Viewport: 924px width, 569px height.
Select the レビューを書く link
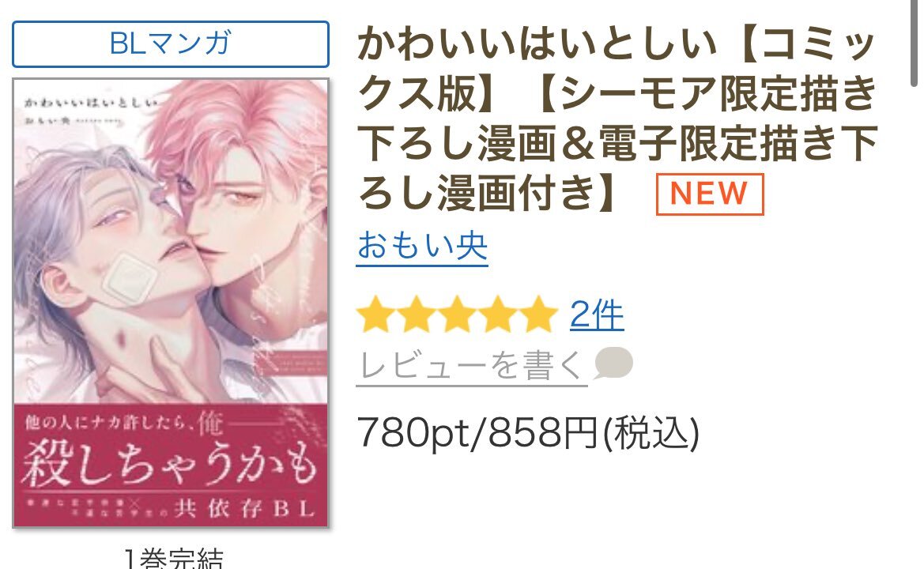[x=471, y=365]
